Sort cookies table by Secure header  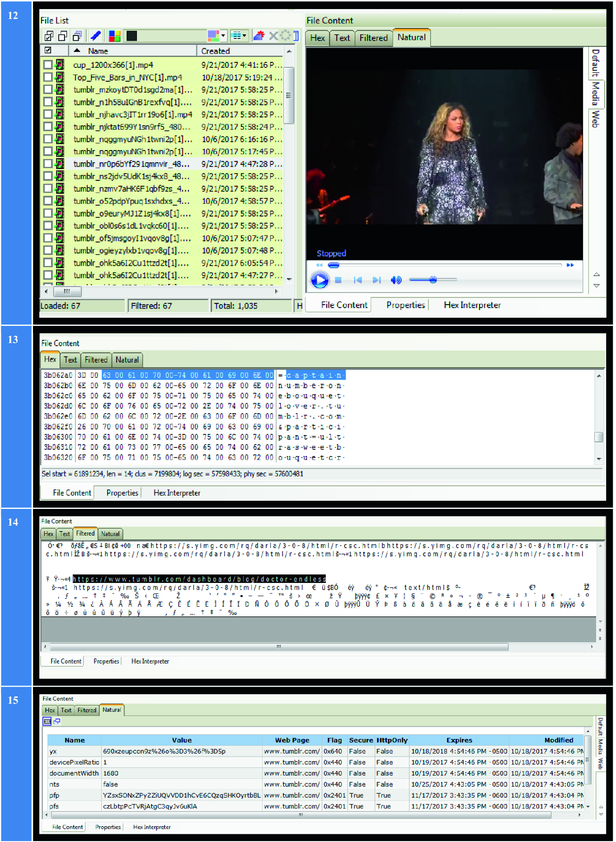point(361,740)
